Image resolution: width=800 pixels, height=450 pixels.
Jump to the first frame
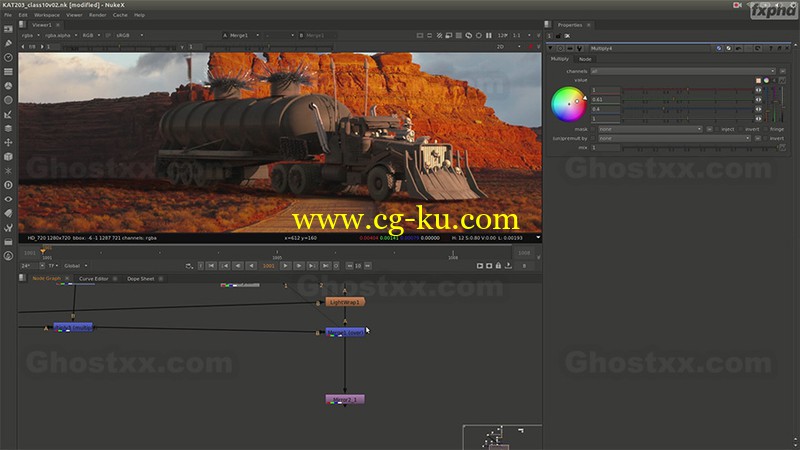pos(211,266)
